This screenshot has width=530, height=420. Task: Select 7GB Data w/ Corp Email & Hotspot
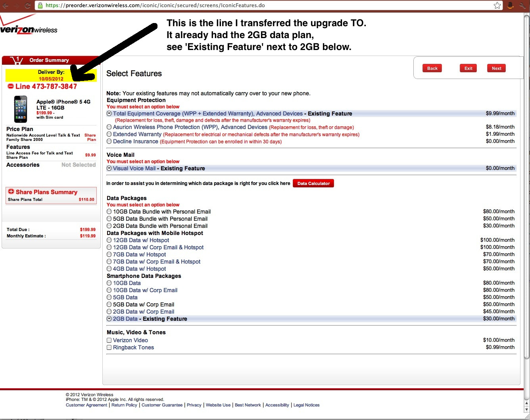click(109, 262)
